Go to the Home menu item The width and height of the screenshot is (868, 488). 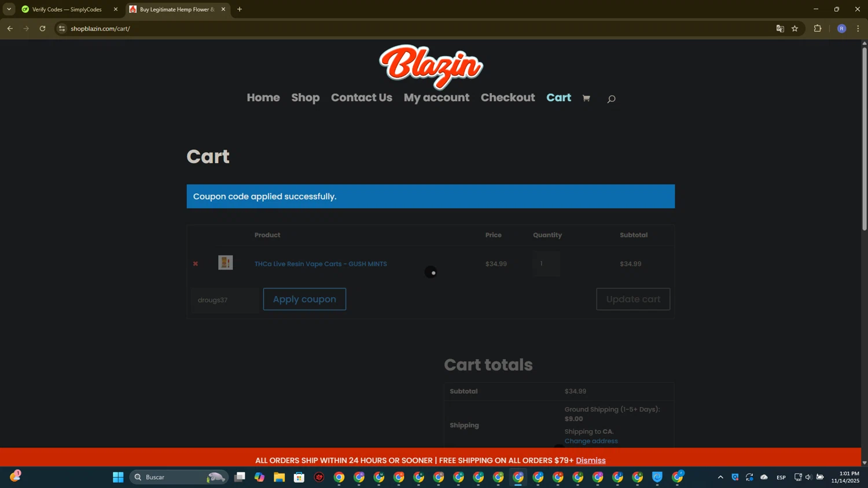coord(263,98)
